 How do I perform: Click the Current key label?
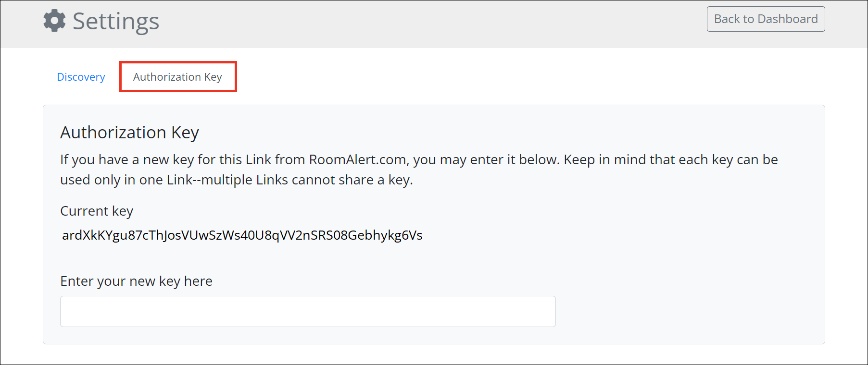tap(97, 211)
